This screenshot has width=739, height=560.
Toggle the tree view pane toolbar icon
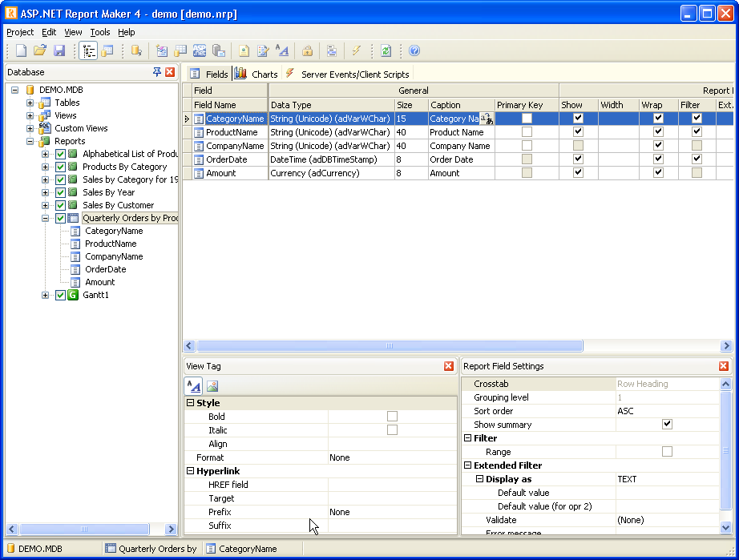88,50
